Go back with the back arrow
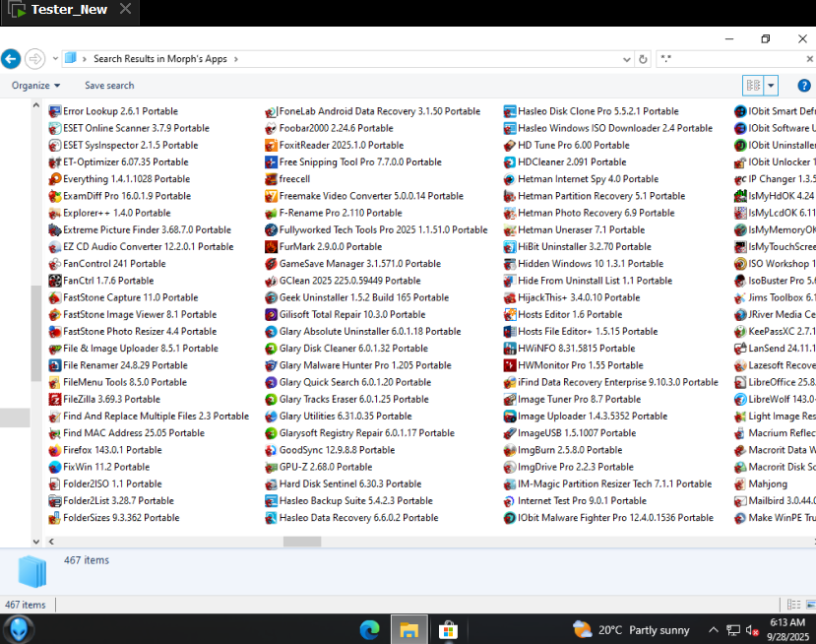Viewport: 816px width, 644px height. pos(11,59)
